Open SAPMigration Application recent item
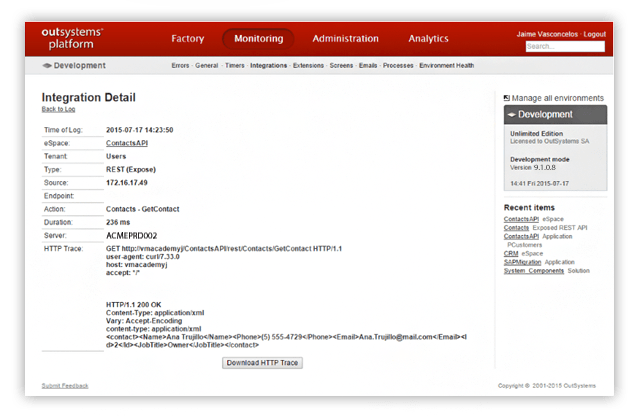Image resolution: width=644 pixels, height=416 pixels. (522, 262)
